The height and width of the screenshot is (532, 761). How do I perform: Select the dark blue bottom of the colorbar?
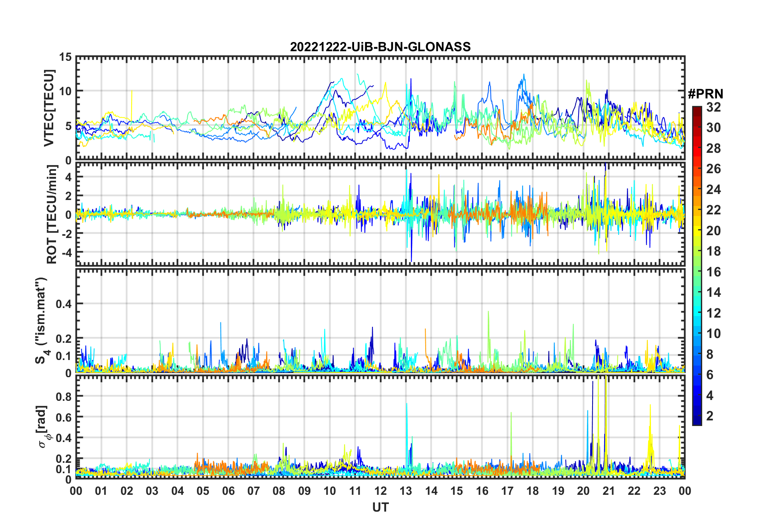(x=697, y=416)
